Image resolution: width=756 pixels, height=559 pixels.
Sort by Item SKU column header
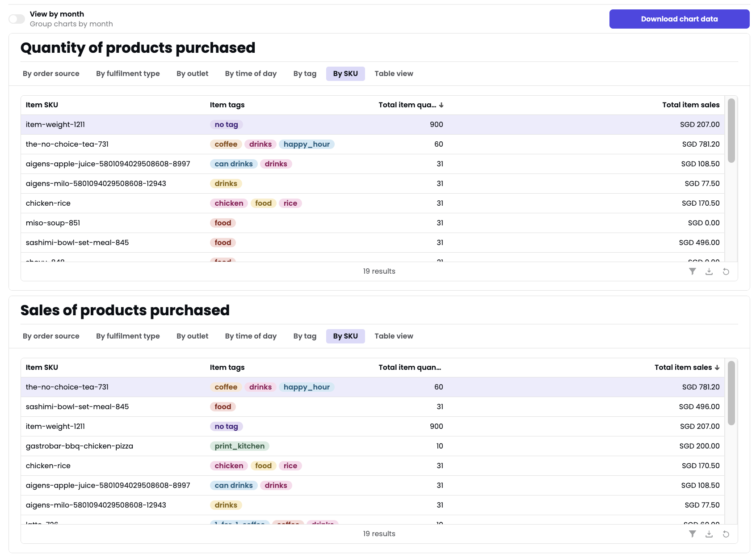[x=42, y=105]
